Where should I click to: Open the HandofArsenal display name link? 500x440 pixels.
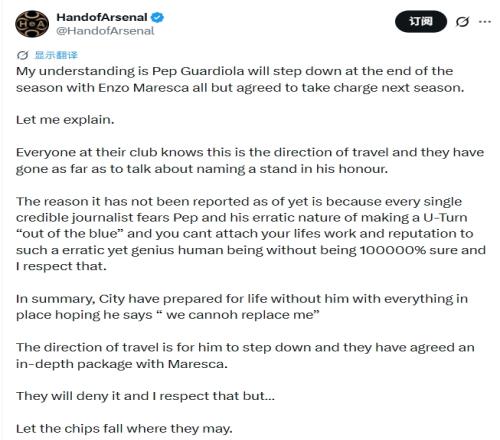point(102,17)
